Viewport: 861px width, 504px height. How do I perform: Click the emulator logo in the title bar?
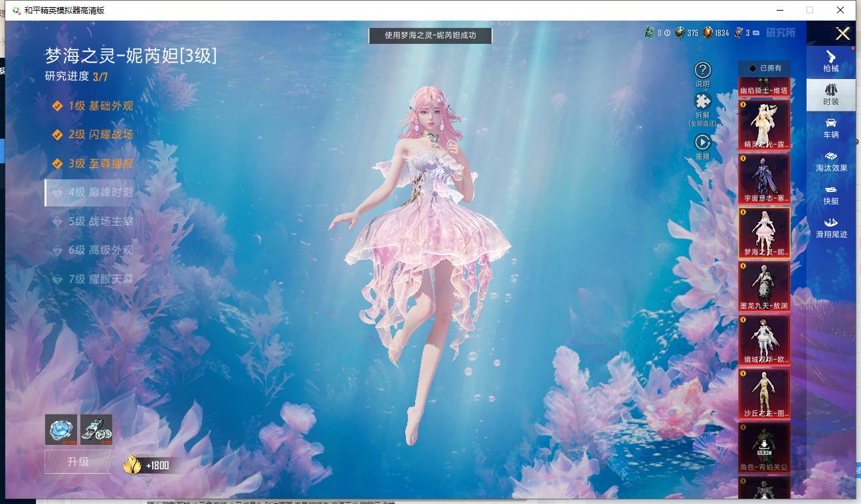pyautogui.click(x=16, y=10)
